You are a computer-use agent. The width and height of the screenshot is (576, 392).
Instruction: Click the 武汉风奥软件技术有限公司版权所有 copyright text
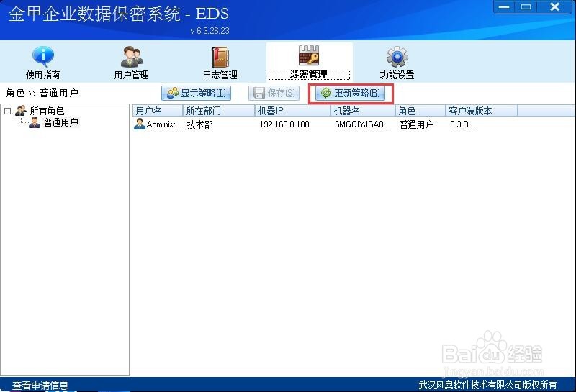click(x=487, y=385)
